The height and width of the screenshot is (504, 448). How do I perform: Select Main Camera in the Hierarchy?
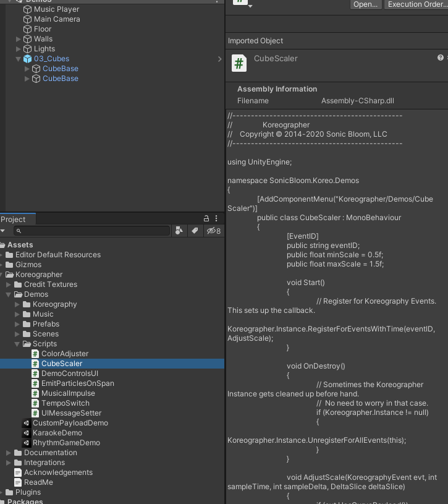coord(57,19)
